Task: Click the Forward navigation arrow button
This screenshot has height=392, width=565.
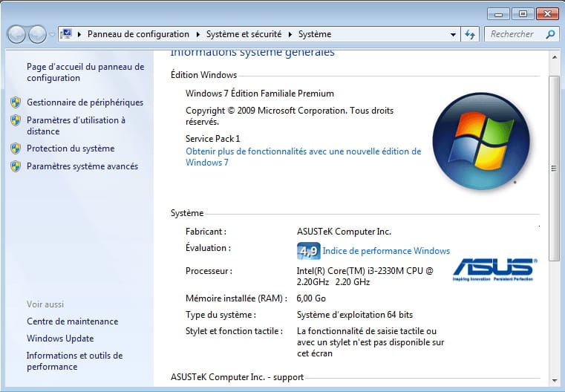Action: coord(37,35)
